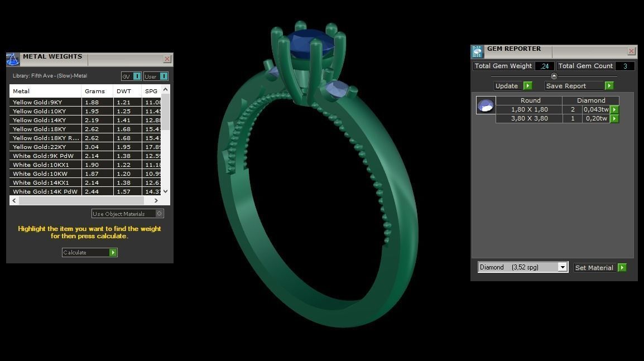Click the Total Gem Weight value .24
The height and width of the screenshot is (361, 644).
[544, 66]
